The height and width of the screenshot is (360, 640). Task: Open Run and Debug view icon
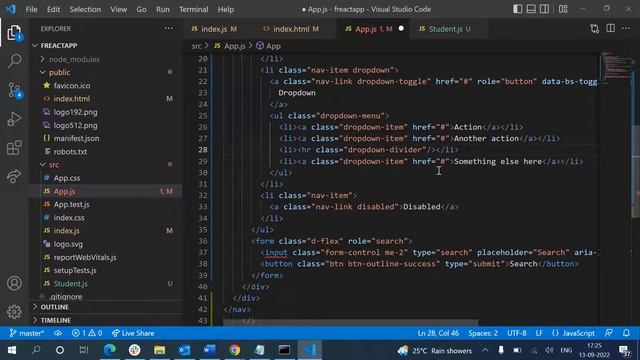coord(14,119)
